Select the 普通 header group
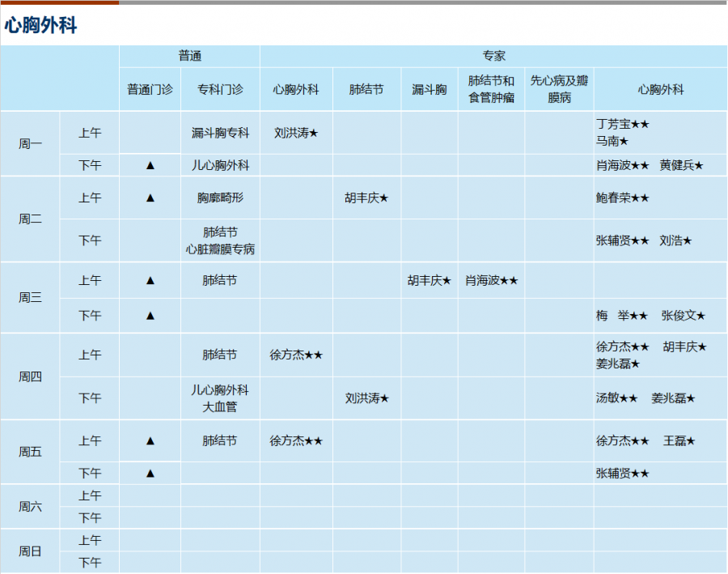 click(x=190, y=56)
